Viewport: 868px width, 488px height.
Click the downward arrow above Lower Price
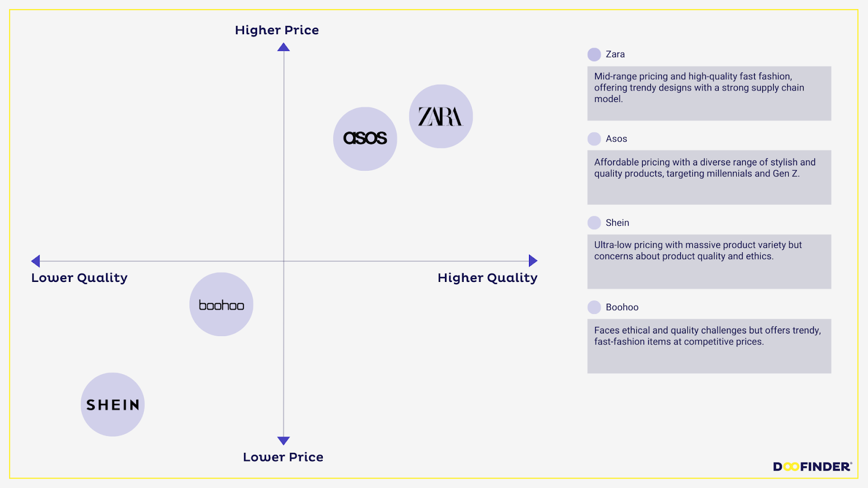[x=283, y=440]
